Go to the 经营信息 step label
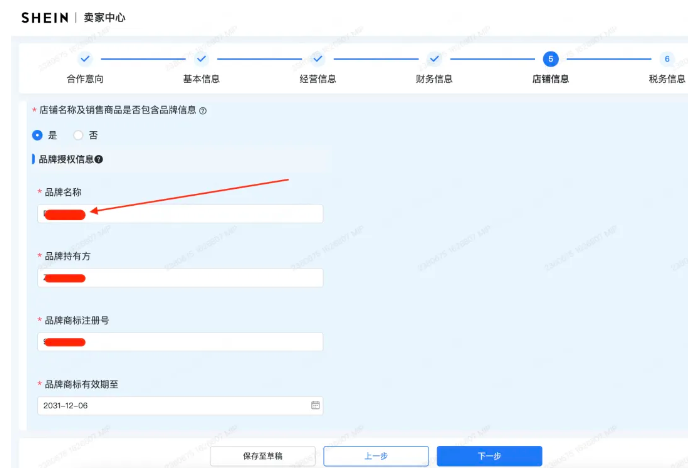This screenshot has width=688, height=468. click(318, 79)
